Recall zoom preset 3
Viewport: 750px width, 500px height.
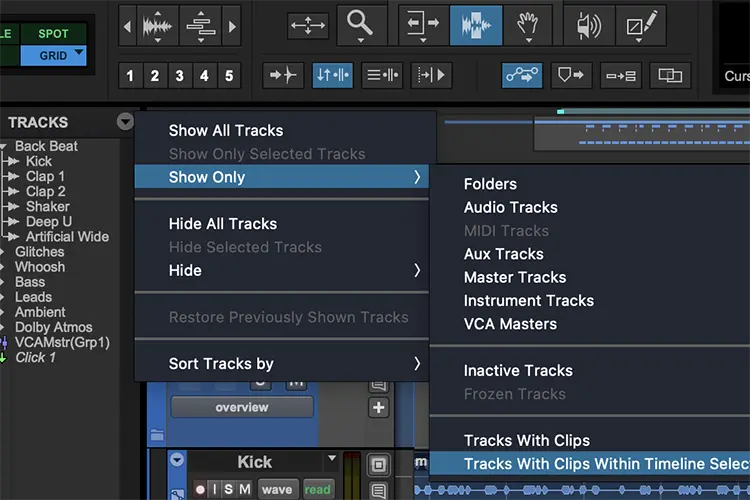pos(180,76)
